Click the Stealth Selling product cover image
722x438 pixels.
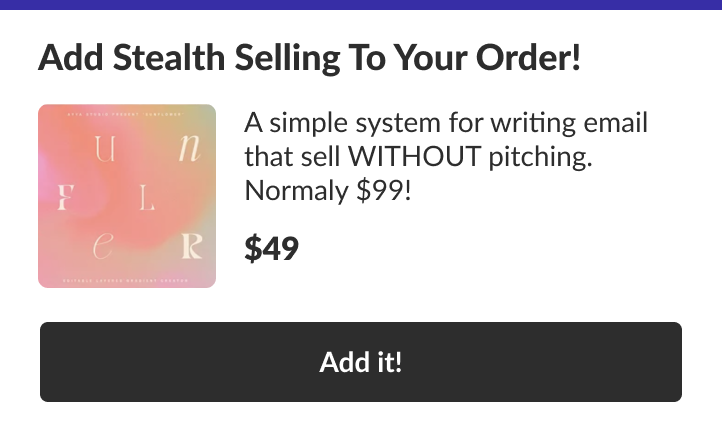127,196
